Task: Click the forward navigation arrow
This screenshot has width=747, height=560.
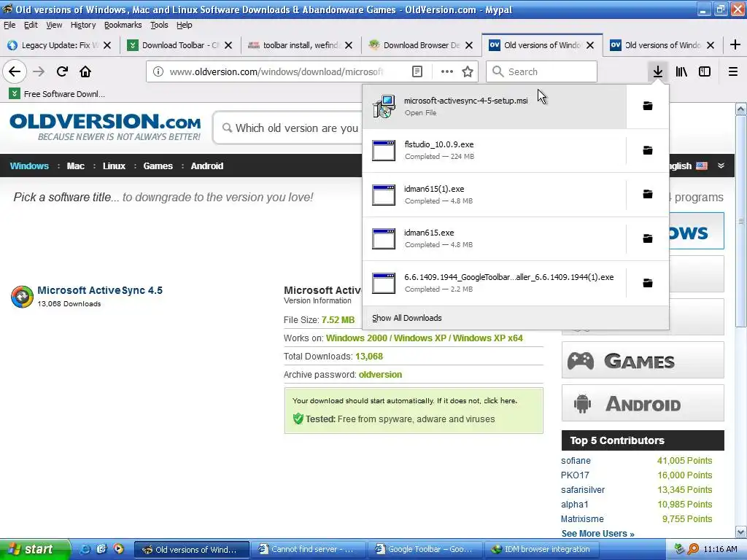Action: click(x=39, y=71)
